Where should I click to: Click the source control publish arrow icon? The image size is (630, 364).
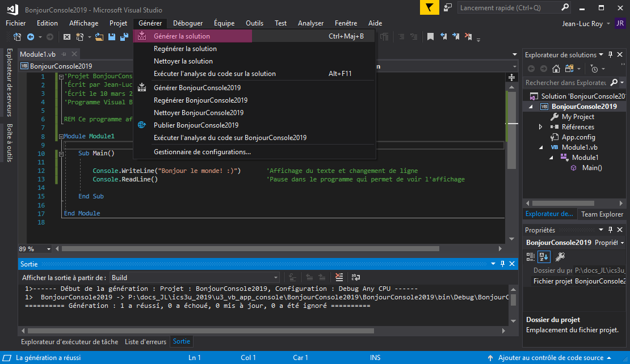click(490, 358)
